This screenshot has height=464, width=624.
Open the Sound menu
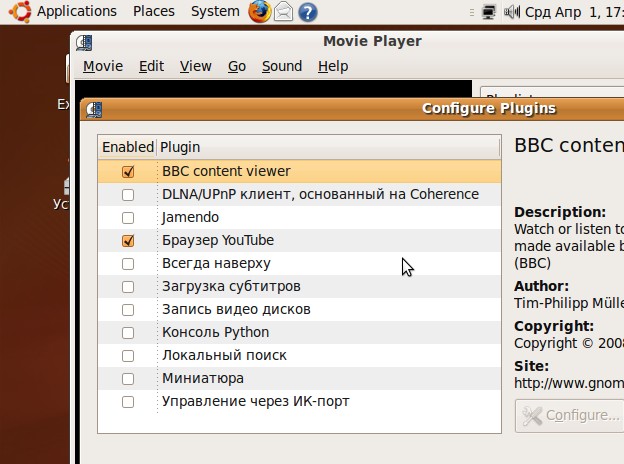[x=282, y=66]
